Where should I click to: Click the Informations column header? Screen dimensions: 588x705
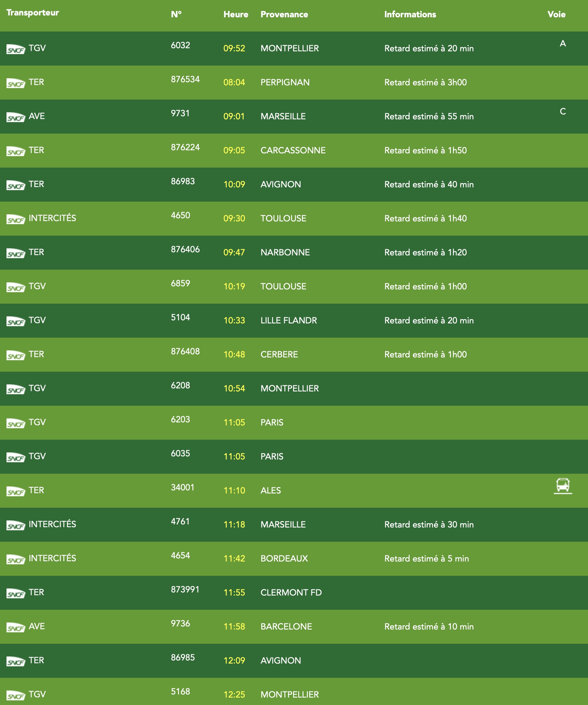(x=410, y=15)
